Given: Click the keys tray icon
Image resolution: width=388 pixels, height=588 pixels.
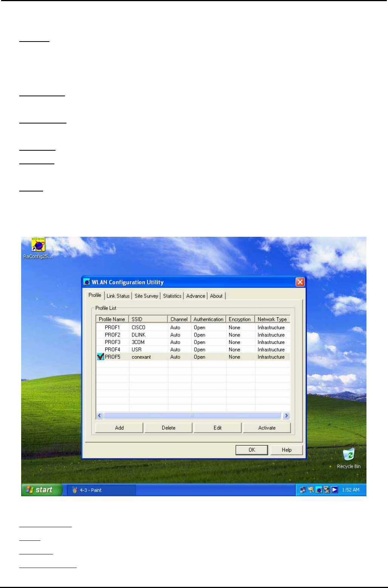Looking at the screenshot, I should coord(311,490).
